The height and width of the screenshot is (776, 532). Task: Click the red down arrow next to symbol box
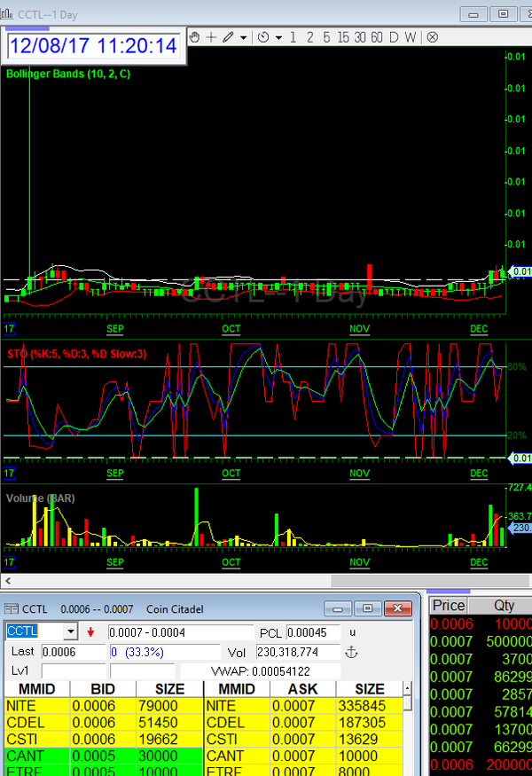pyautogui.click(x=90, y=632)
